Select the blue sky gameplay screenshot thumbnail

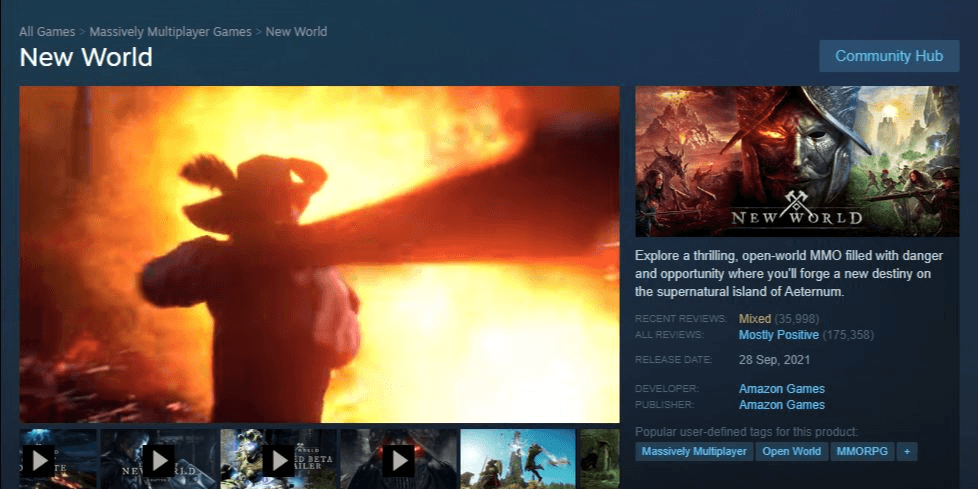click(518, 459)
